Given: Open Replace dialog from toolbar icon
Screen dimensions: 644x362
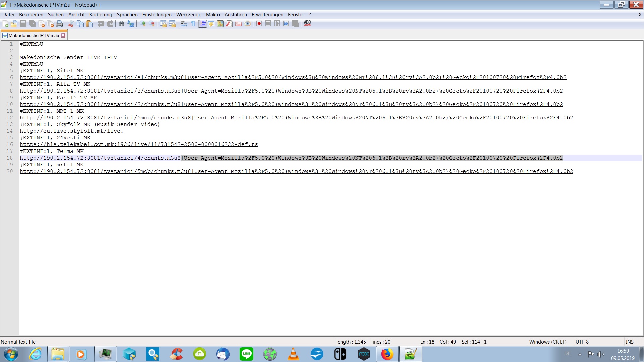Looking at the screenshot, I should pos(131,24).
